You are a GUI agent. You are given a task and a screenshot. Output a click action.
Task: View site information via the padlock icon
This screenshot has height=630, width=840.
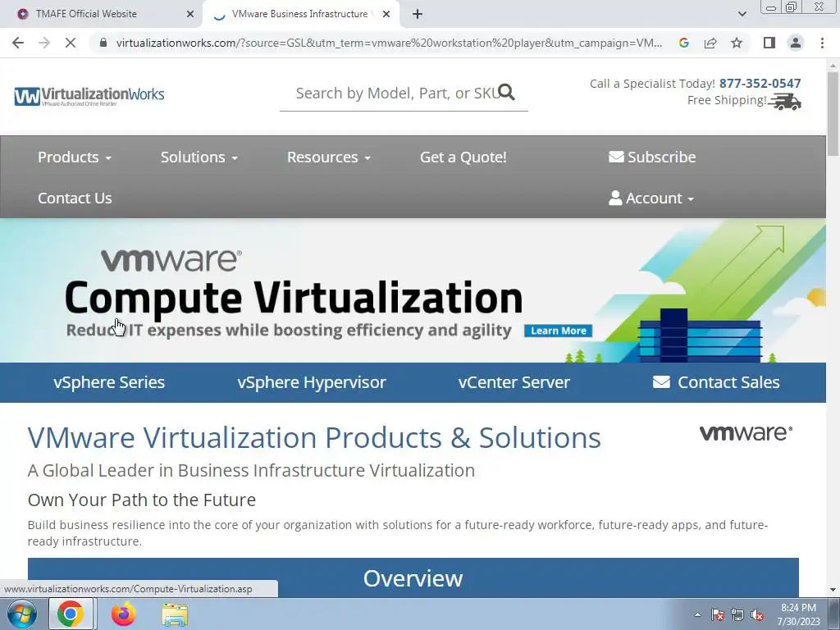[103, 43]
